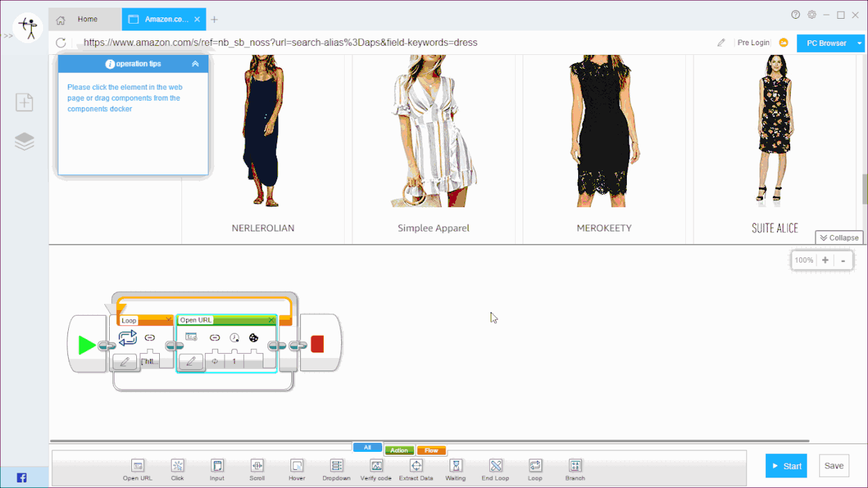868x488 pixels.
Task: Click the PC Browser button
Action: (826, 43)
